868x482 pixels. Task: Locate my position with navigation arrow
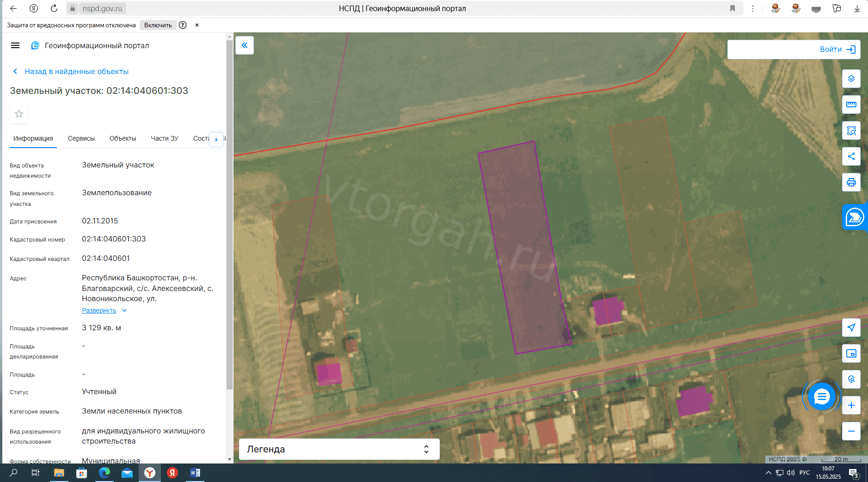tap(851, 328)
